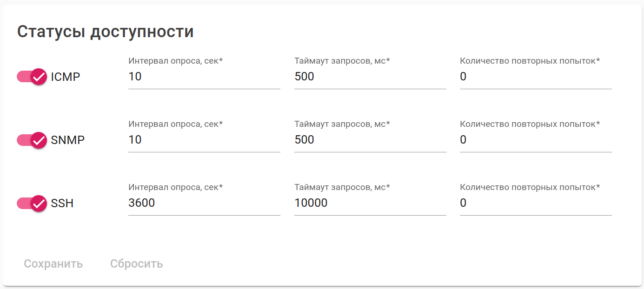Select SNMP polling interval field showing 10
Image resolution: width=644 pixels, height=289 pixels.
coord(204,140)
